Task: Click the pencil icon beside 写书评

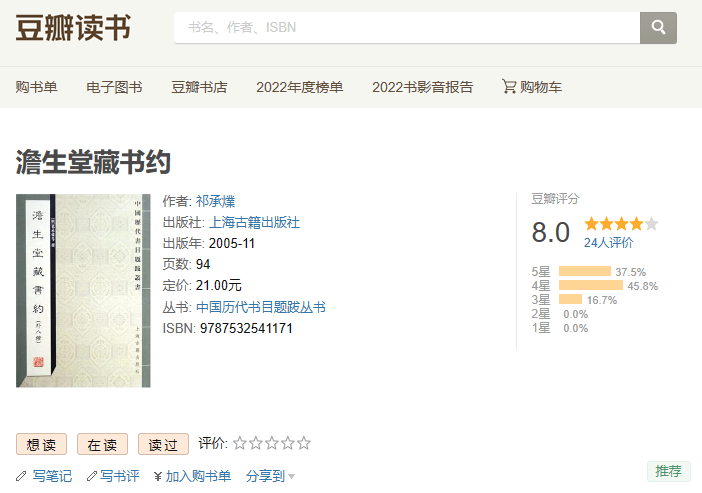Action: 92,476
